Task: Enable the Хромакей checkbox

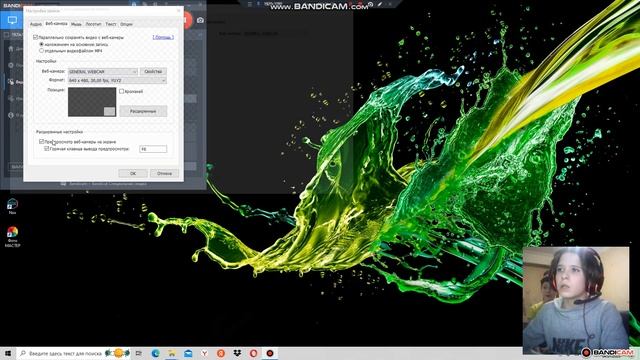Action: (121, 91)
